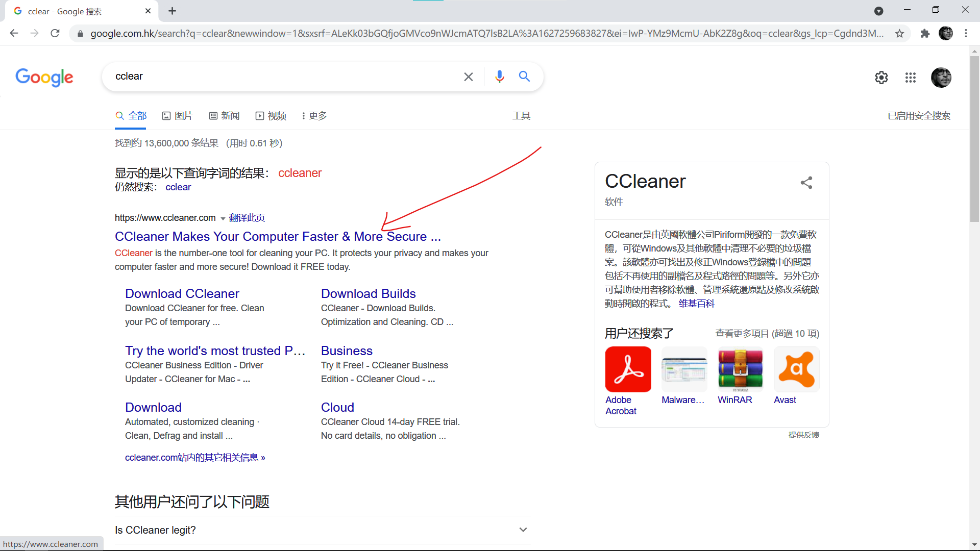
Task: Search instead for 'cclear'
Action: point(178,187)
